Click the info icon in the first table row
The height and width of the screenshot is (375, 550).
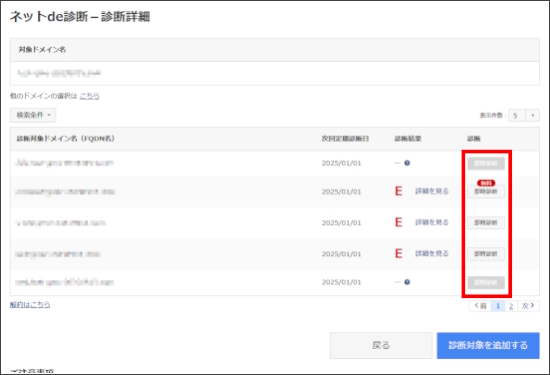(x=407, y=163)
